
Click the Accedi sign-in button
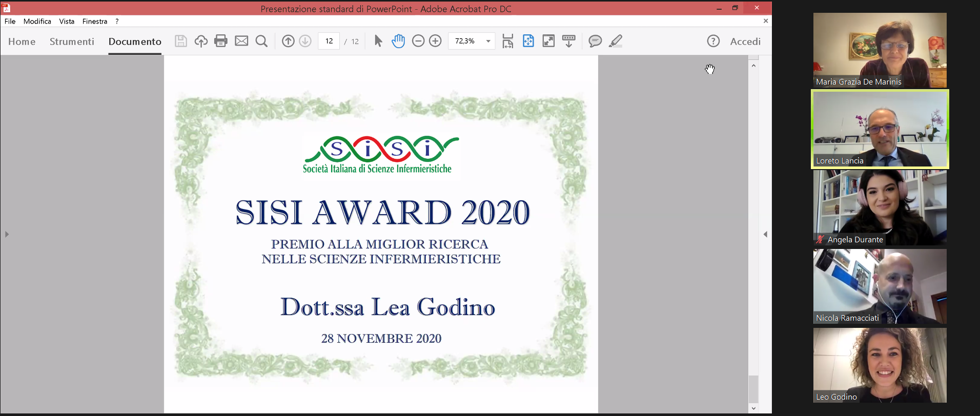[x=745, y=41]
